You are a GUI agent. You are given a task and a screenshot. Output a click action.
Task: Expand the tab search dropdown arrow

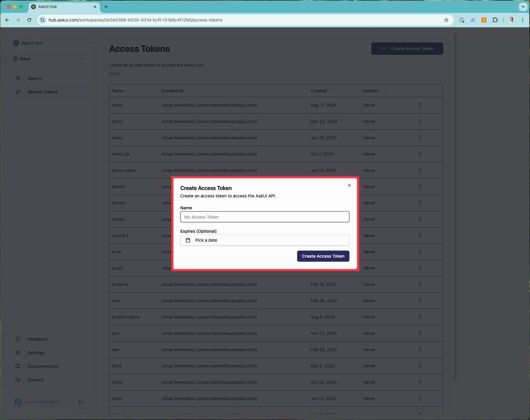(523, 7)
